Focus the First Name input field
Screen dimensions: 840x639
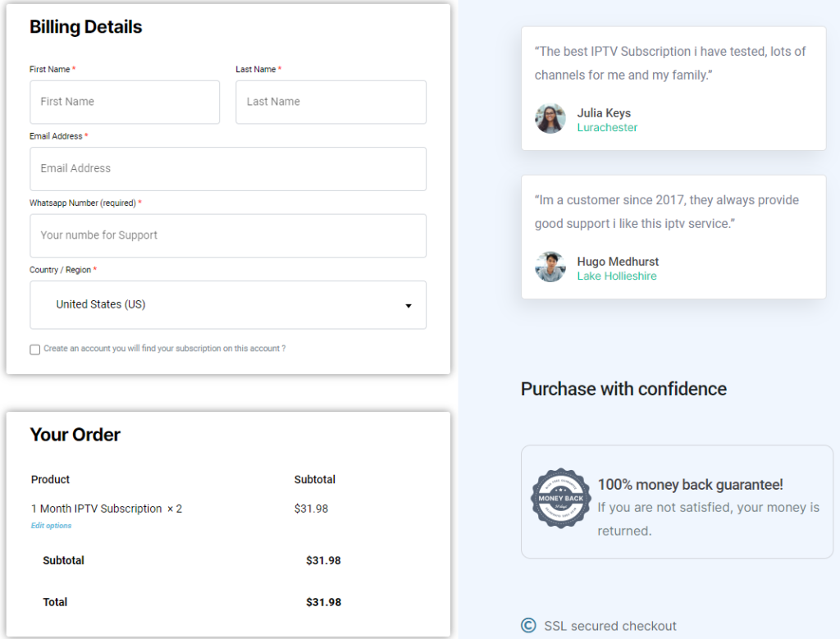[125, 102]
